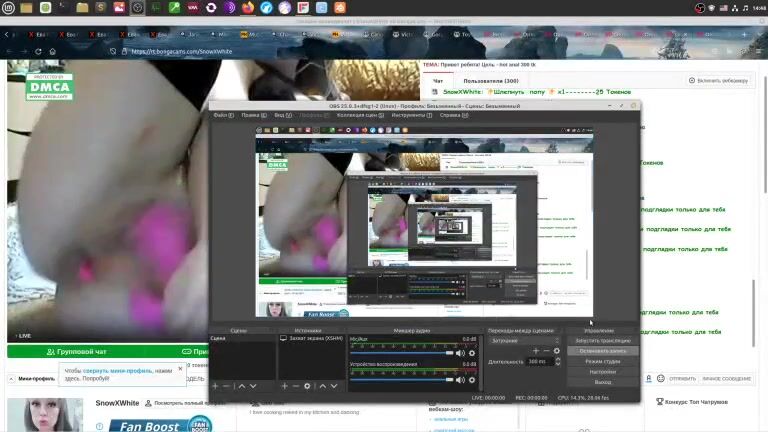
Task: Remove the selected source with the minus icon
Action: tap(296, 386)
